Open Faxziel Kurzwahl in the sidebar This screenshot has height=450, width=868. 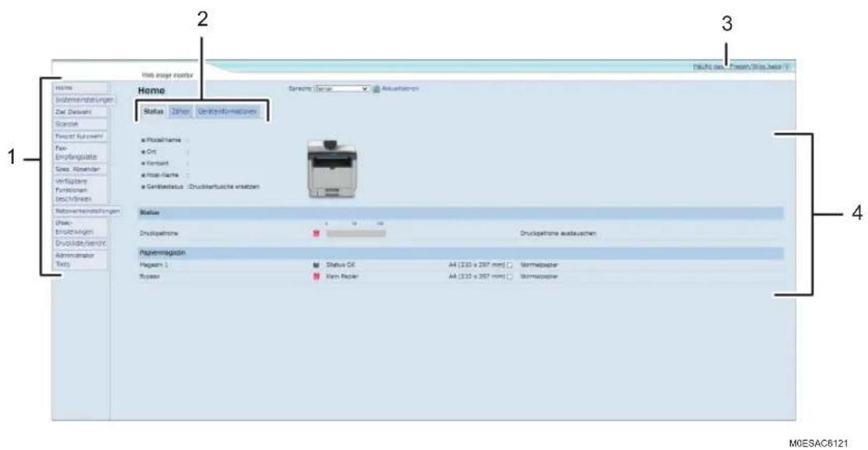click(x=80, y=136)
